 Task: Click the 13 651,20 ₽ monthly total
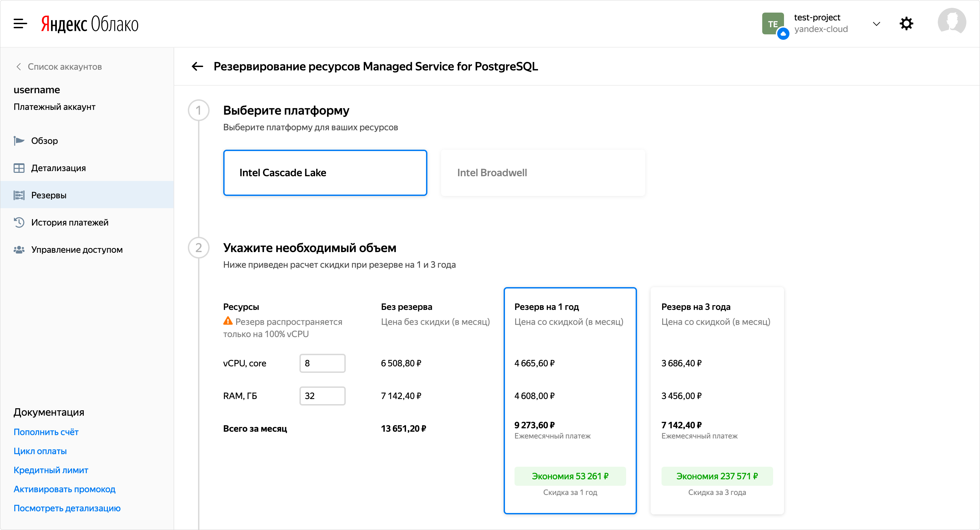[x=404, y=429]
